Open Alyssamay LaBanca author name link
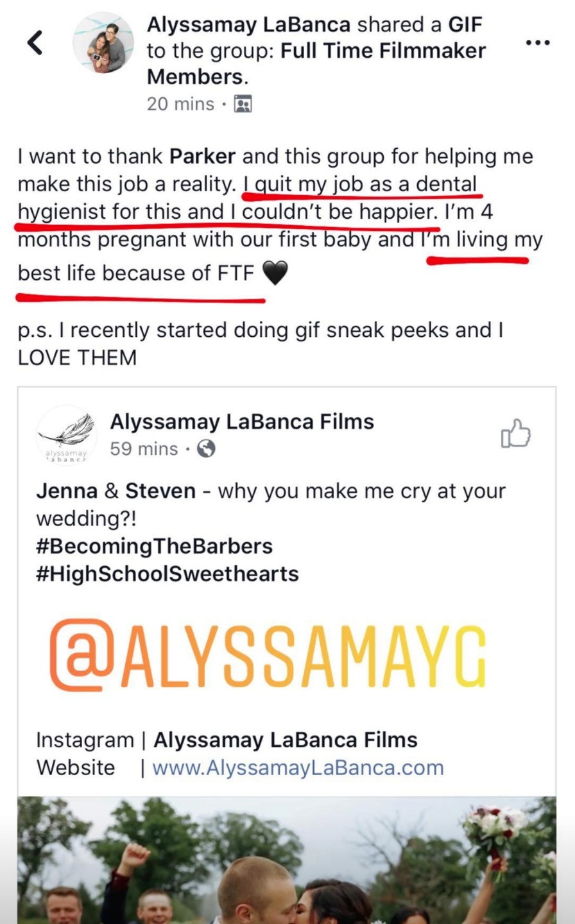Viewport: 575px width, 924px height. (x=249, y=24)
